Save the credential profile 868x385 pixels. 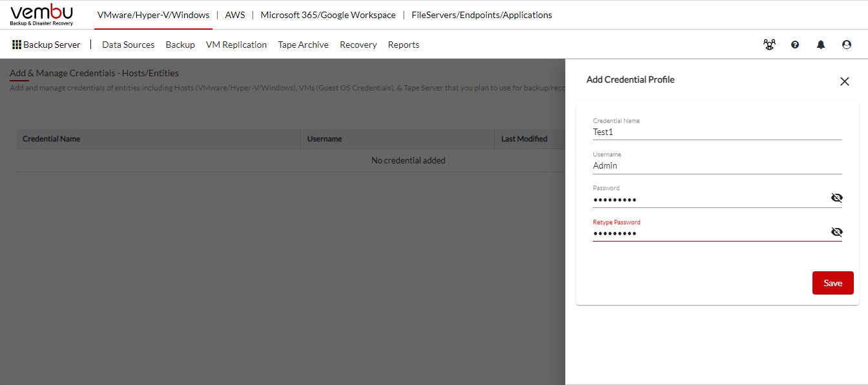pos(833,283)
